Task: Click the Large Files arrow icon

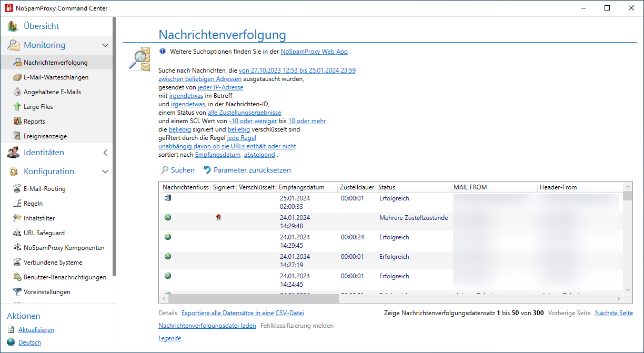Action: pos(17,107)
